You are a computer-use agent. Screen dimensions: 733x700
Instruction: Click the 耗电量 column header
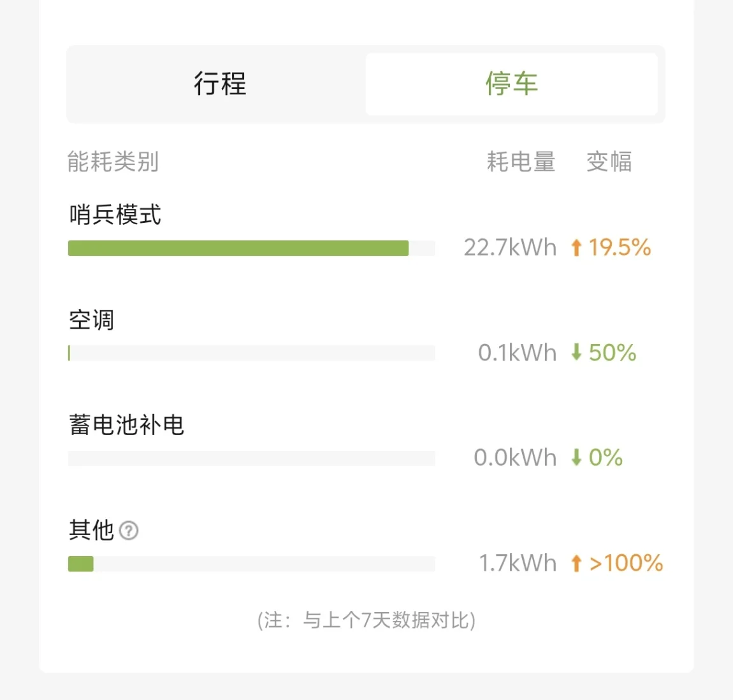tap(521, 162)
